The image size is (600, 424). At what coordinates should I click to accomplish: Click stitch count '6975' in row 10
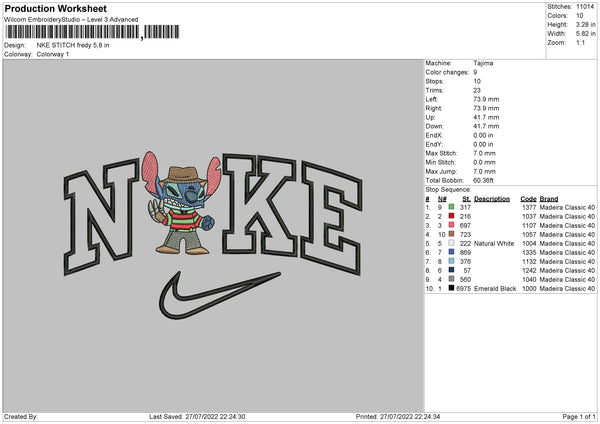463,288
